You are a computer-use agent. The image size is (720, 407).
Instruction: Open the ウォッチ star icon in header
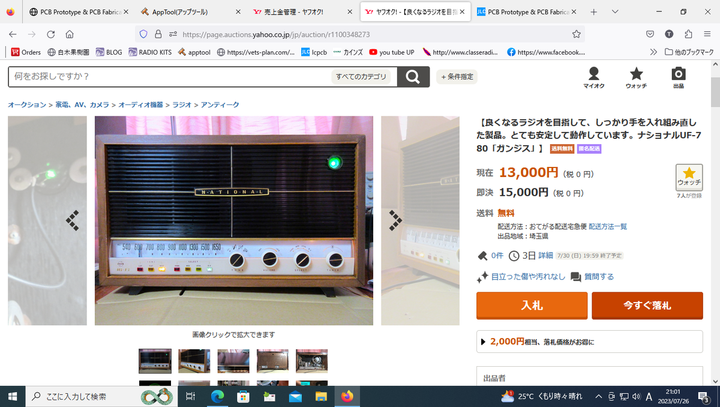pos(636,77)
